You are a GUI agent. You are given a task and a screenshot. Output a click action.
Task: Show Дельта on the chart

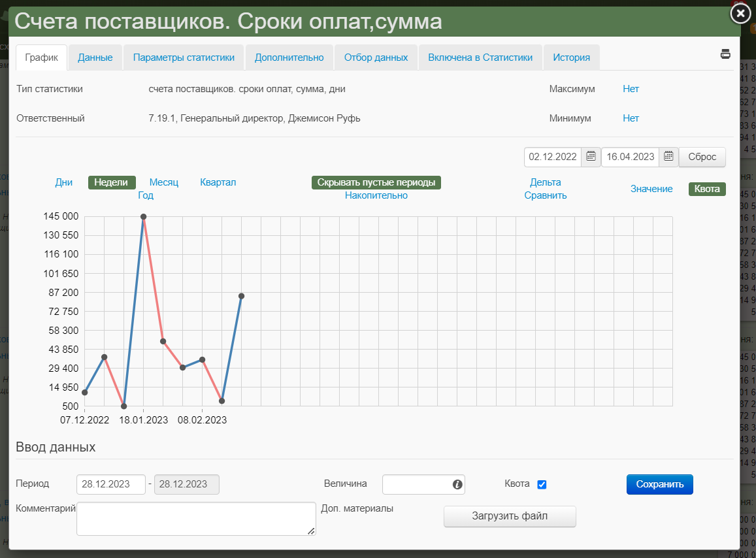click(x=546, y=182)
